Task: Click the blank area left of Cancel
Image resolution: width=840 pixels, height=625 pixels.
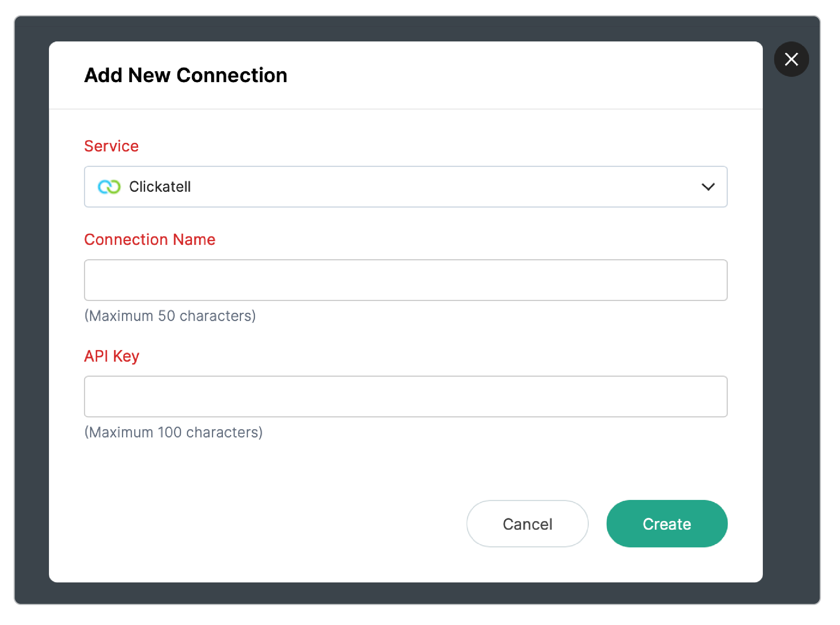Action: (x=265, y=524)
